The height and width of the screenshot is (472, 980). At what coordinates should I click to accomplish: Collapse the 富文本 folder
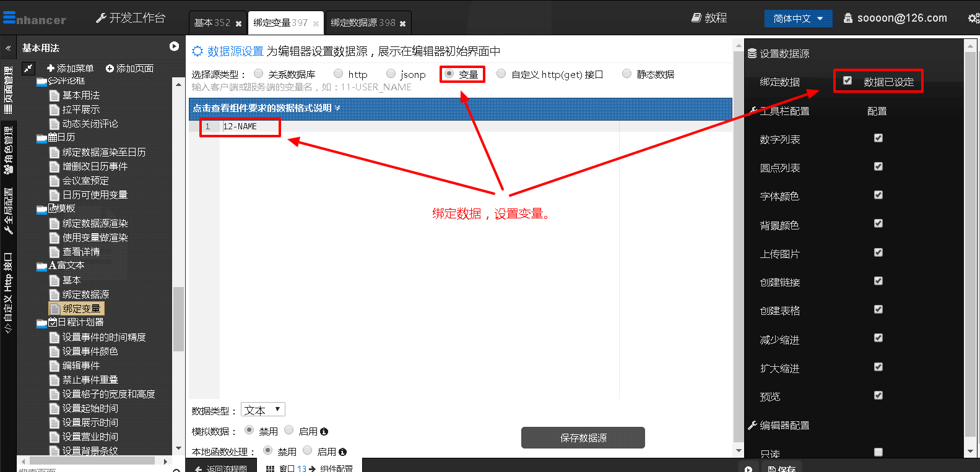(41, 266)
